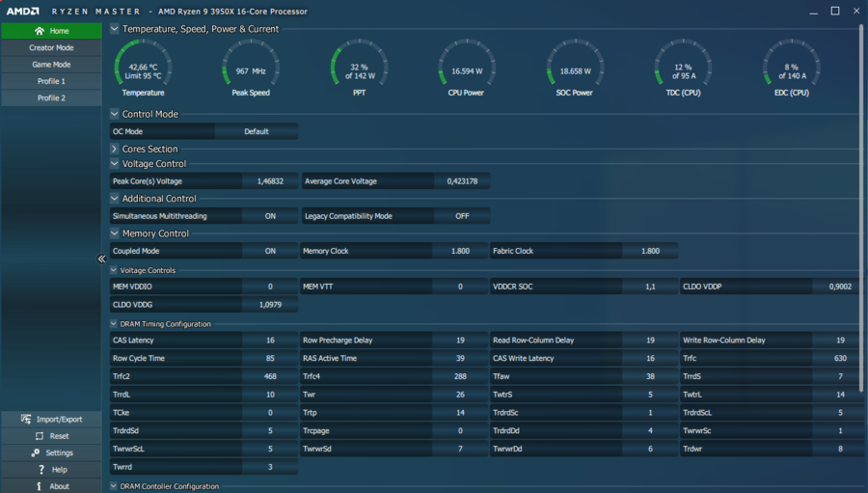This screenshot has width=868, height=493.
Task: Click the Row Precharge Delay value
Action: [x=460, y=341]
